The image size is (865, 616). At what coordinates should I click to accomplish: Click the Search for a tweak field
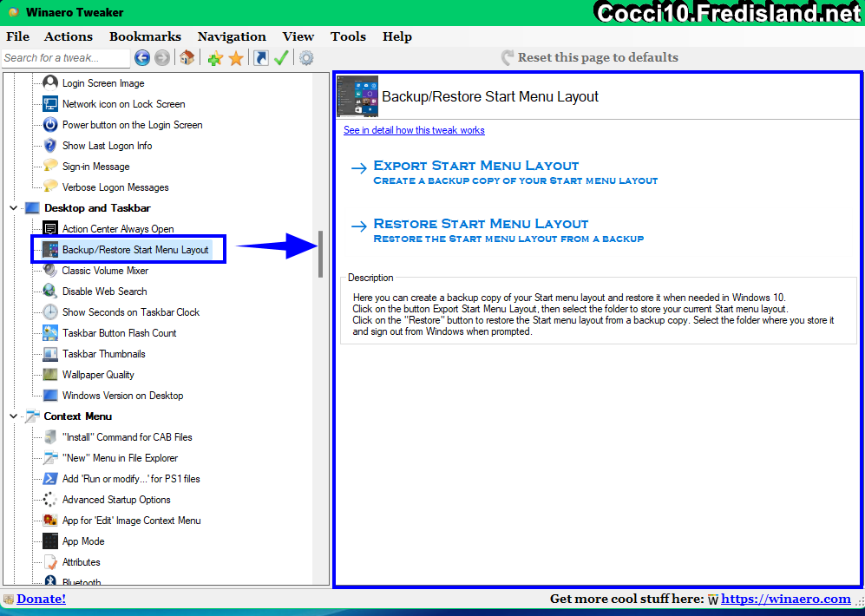tap(66, 58)
